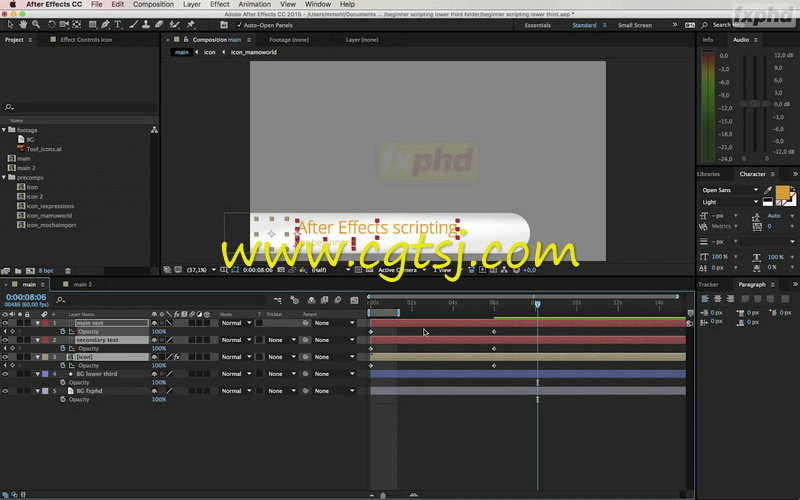Open the Composition Mini-Flowchart in timeline
Screen dimensions: 800x500
pyautogui.click(x=278, y=300)
